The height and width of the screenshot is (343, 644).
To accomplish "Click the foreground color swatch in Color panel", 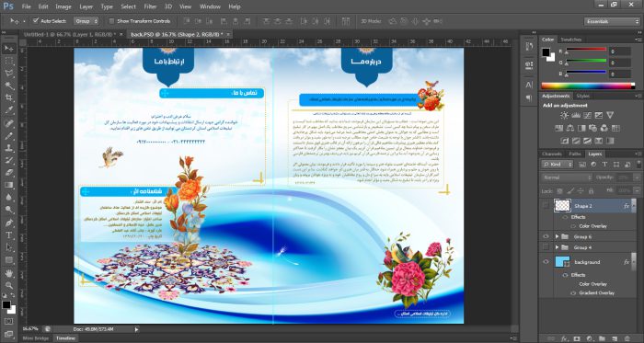I will [x=546, y=52].
